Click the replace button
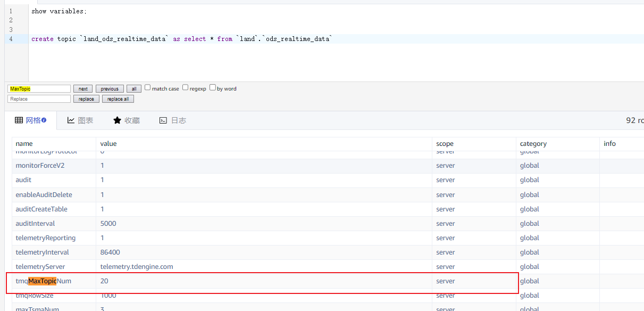The image size is (644, 311). coord(86,99)
